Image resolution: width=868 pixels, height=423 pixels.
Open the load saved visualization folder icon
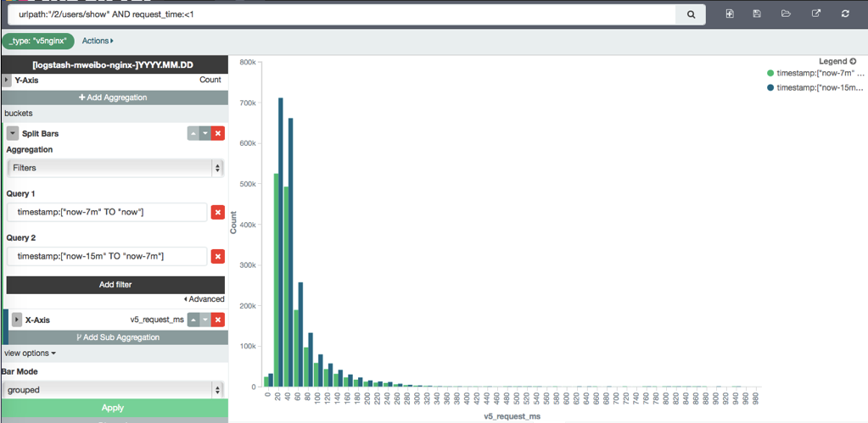click(x=786, y=14)
